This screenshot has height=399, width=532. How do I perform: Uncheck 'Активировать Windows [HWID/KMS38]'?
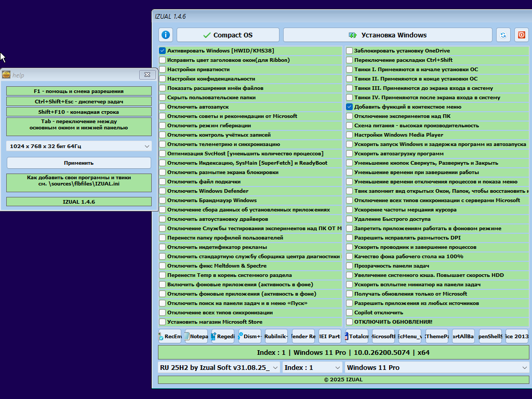162,50
